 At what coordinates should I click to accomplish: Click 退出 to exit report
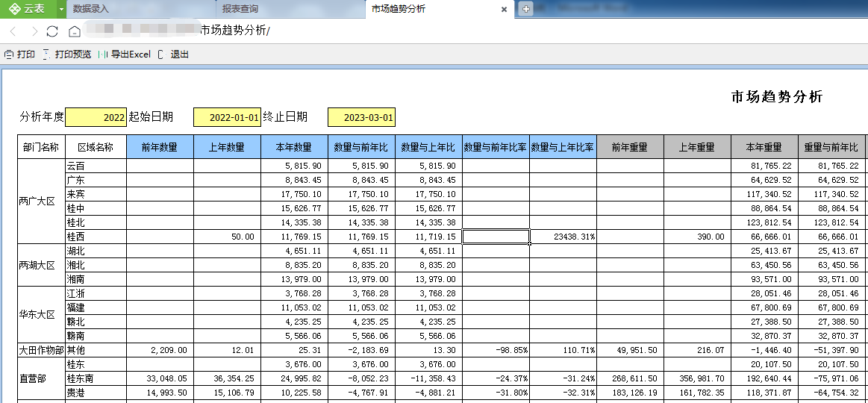174,54
